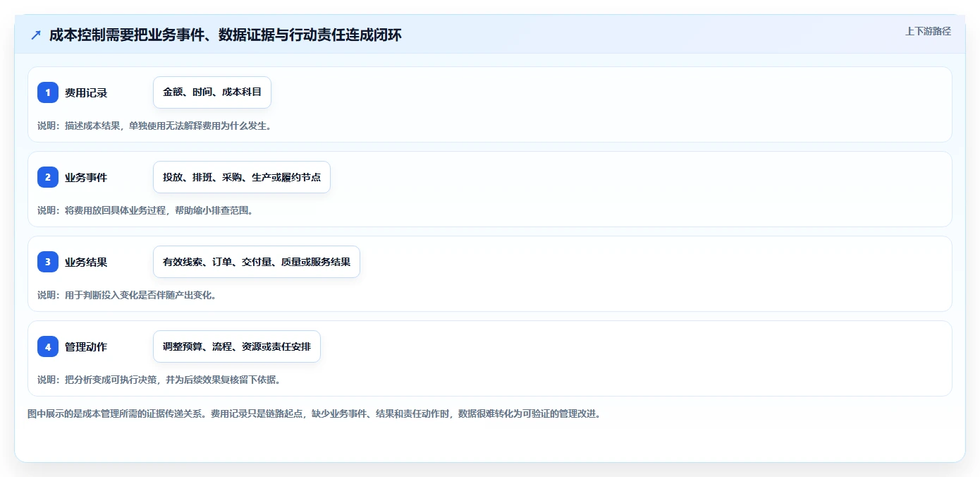The width and height of the screenshot is (980, 477).
Task: Click the footer paragraph starting 图中展示的是成本管理
Action: (x=314, y=413)
